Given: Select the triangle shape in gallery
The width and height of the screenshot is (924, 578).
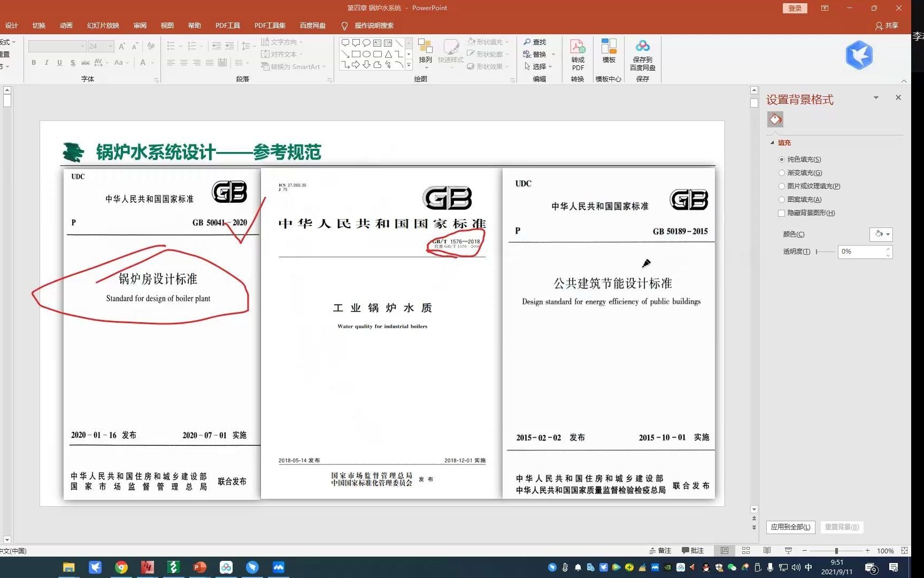Looking at the screenshot, I should (x=388, y=54).
